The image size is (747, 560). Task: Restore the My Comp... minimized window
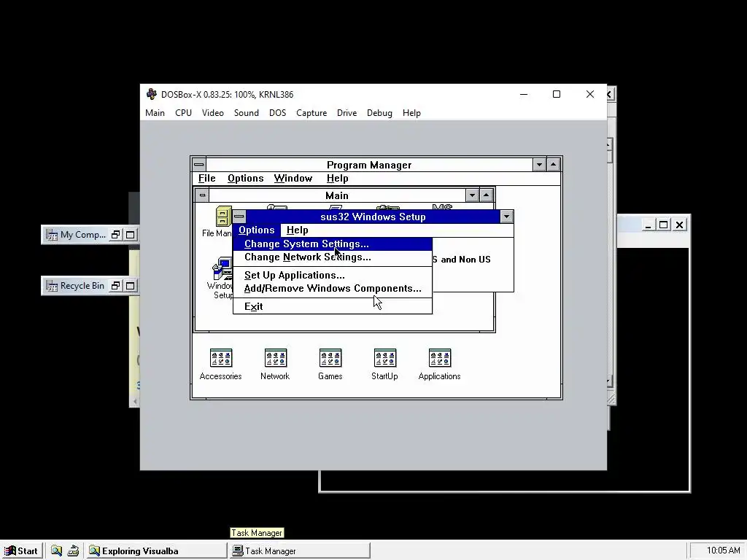(x=115, y=235)
